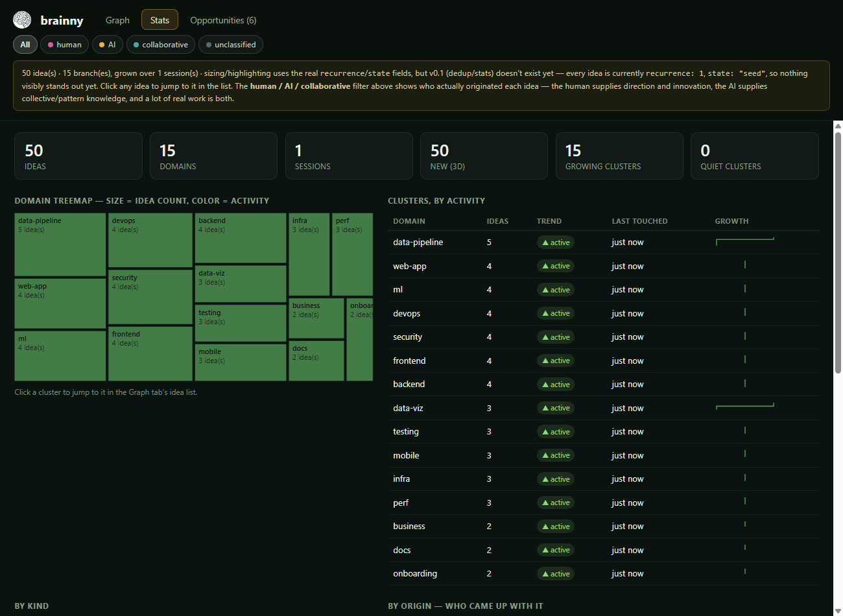
Task: Select data-viz in the clusters table
Action: click(x=408, y=408)
